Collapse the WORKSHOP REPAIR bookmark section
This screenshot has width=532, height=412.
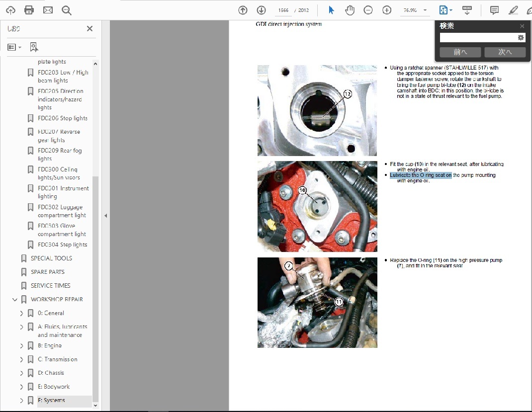click(x=15, y=300)
